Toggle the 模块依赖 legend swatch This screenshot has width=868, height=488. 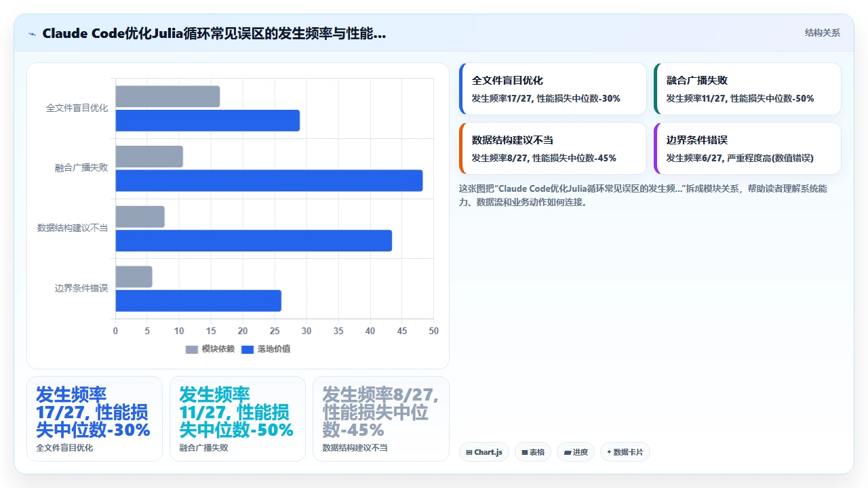click(x=192, y=349)
